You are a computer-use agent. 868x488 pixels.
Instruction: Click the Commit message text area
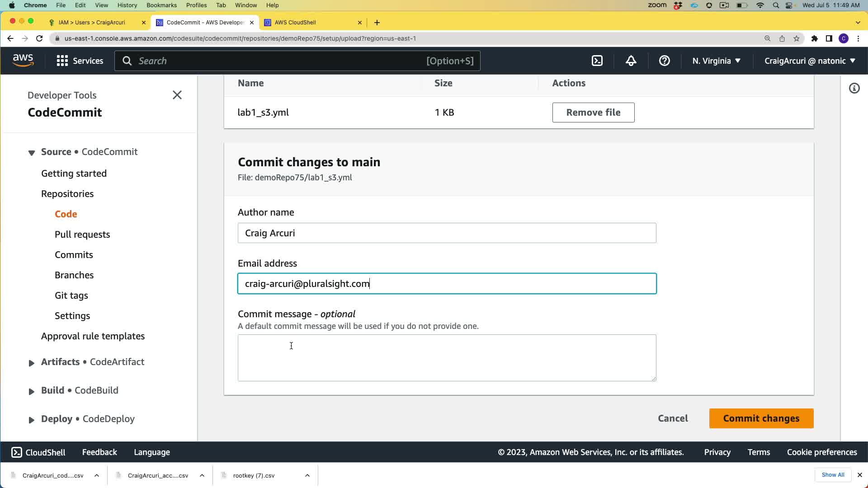(x=447, y=357)
